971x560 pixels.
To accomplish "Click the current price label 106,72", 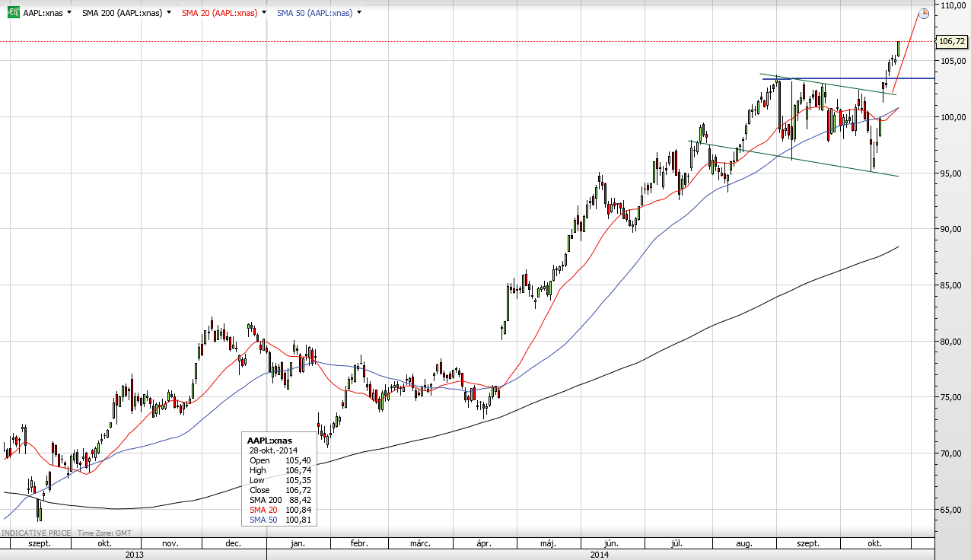I will click(x=953, y=42).
